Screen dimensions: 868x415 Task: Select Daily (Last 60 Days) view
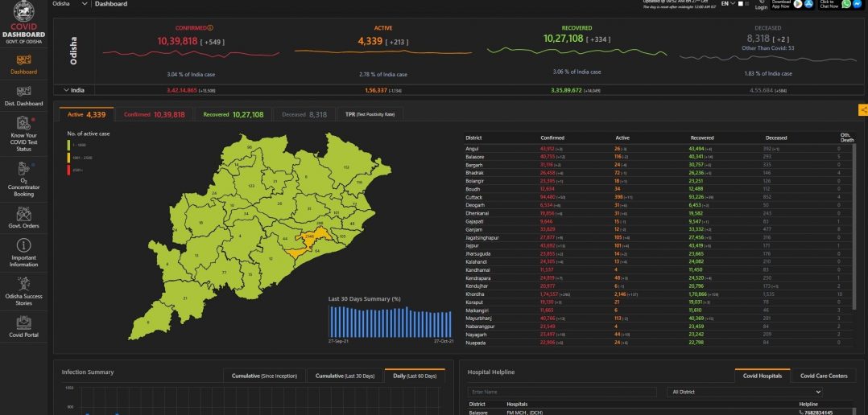point(414,376)
